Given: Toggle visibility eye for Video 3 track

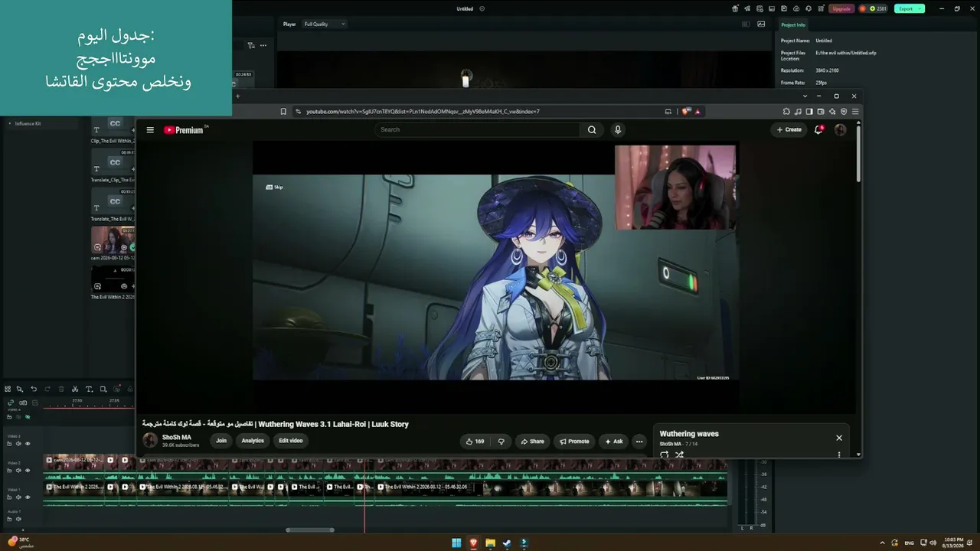Looking at the screenshot, I should tap(28, 444).
